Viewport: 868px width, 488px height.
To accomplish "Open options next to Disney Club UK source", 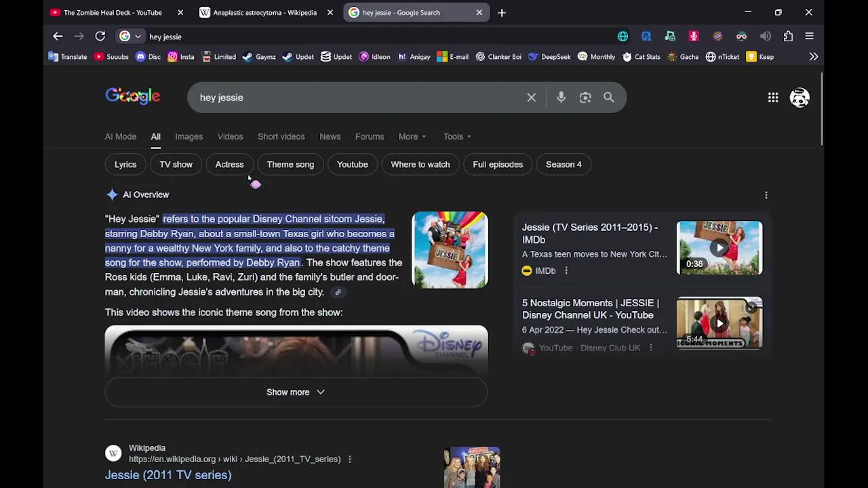I will pos(650,348).
